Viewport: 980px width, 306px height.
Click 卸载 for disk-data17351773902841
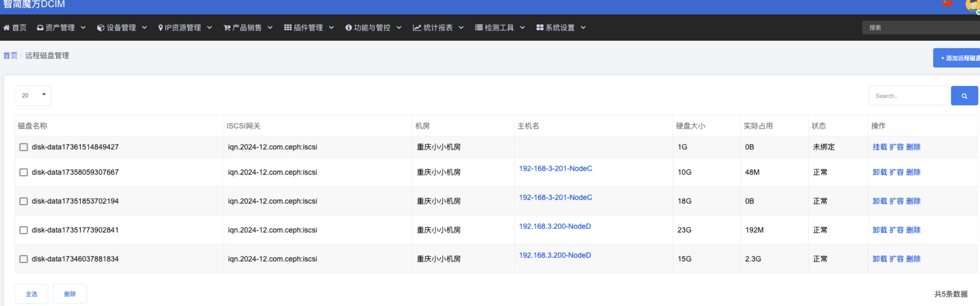click(879, 230)
